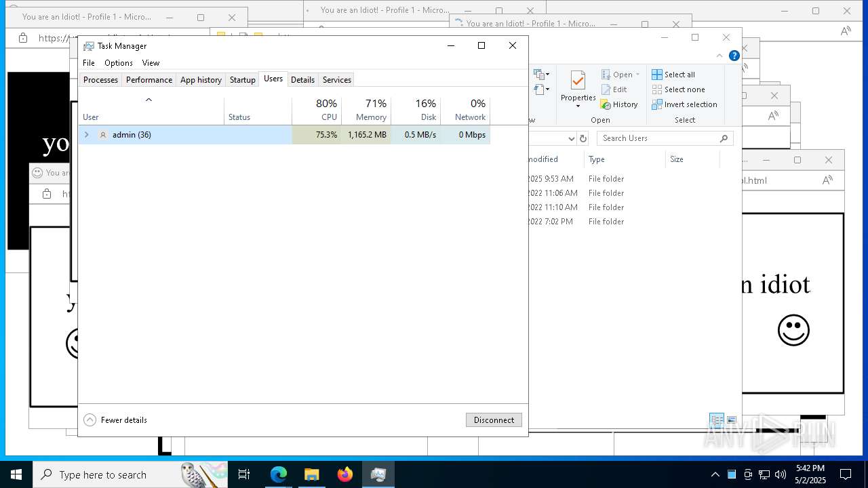Click the lock icon in Edge address bar

[x=23, y=38]
